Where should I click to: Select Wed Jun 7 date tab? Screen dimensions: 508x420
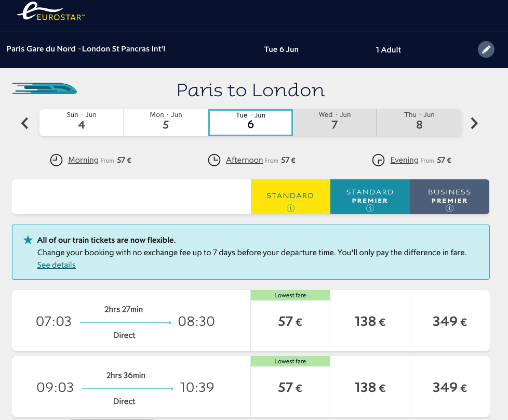coord(335,123)
